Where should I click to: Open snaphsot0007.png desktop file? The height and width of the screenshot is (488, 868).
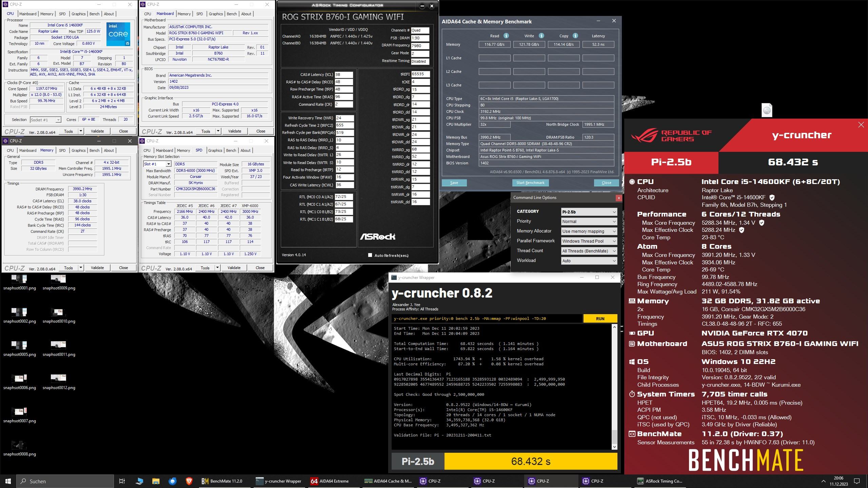tap(19, 415)
